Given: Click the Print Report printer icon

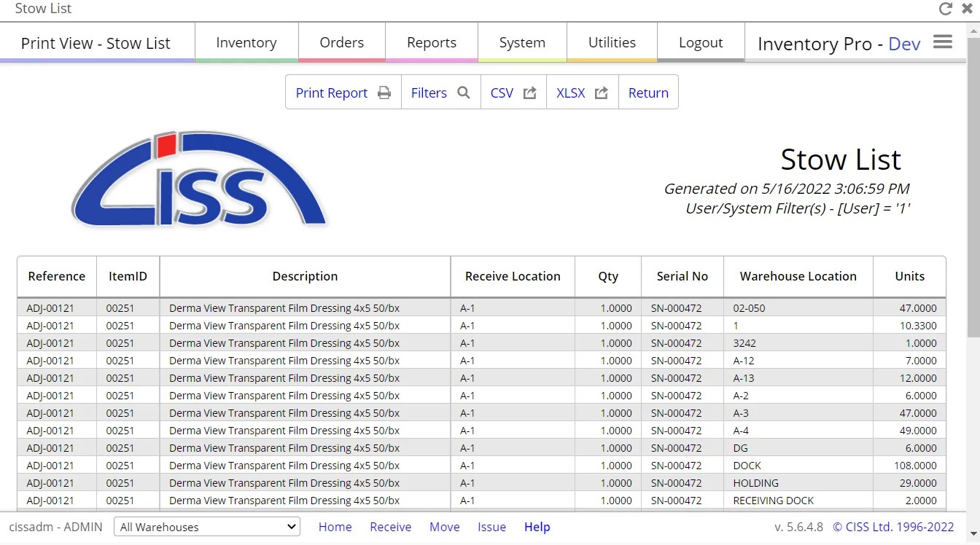Looking at the screenshot, I should (384, 93).
